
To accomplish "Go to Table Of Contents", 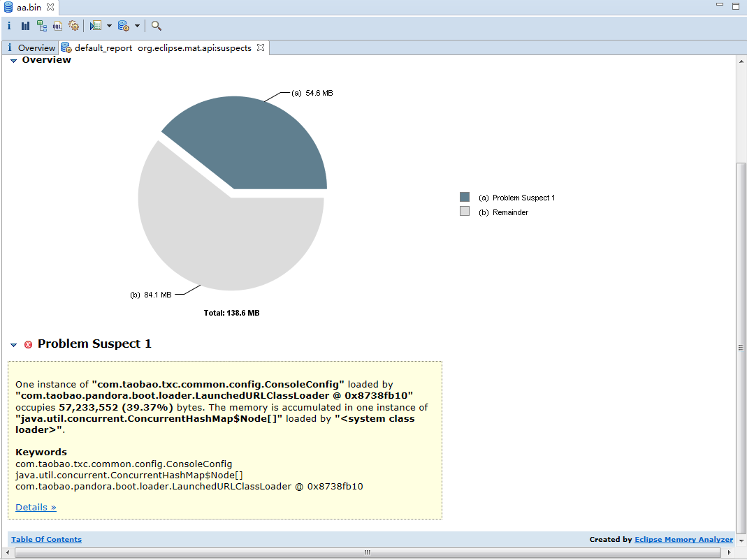I will [x=46, y=539].
